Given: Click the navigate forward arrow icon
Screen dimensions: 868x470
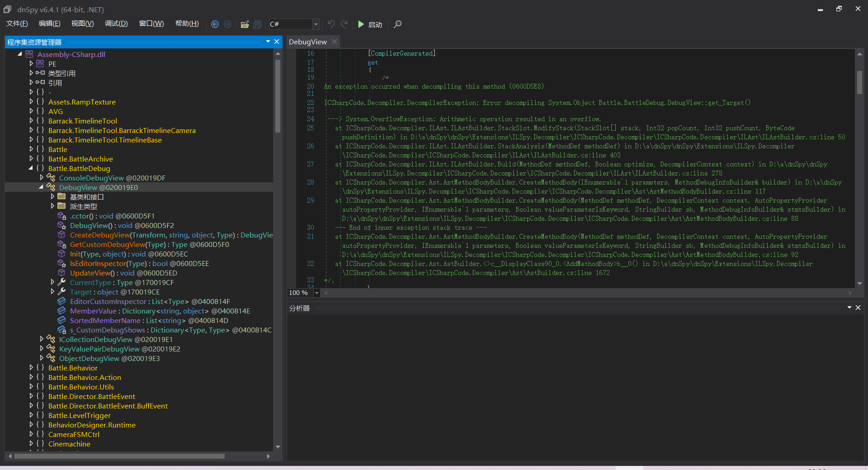Looking at the screenshot, I should coord(227,24).
